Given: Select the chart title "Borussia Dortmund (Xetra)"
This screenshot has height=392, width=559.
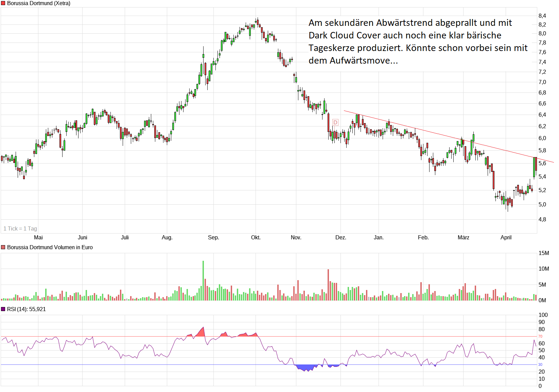Looking at the screenshot, I should coord(39,3).
